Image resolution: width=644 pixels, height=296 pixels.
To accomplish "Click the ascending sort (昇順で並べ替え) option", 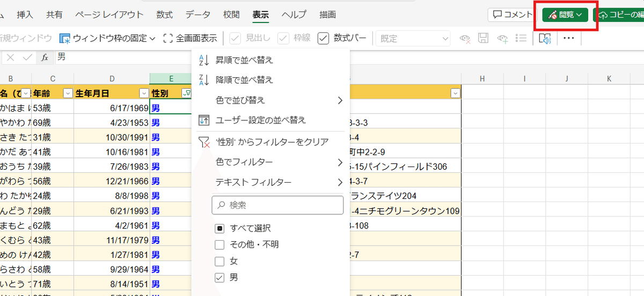I will [244, 60].
